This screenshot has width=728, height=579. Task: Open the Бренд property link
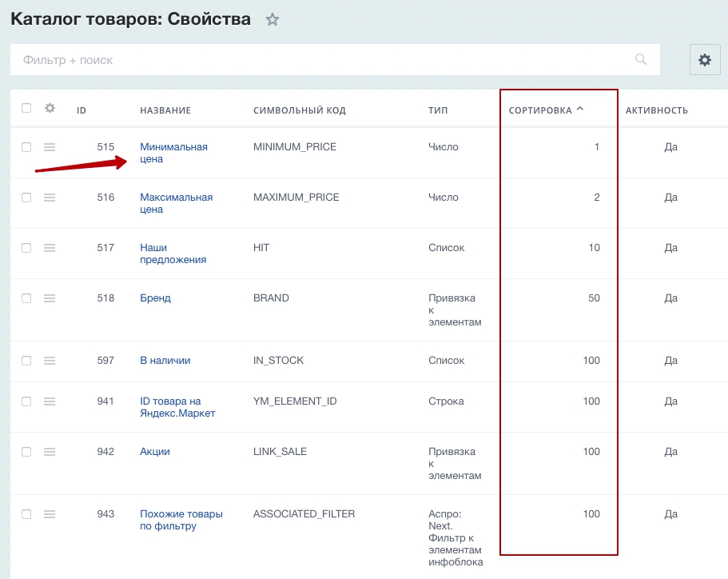[155, 298]
